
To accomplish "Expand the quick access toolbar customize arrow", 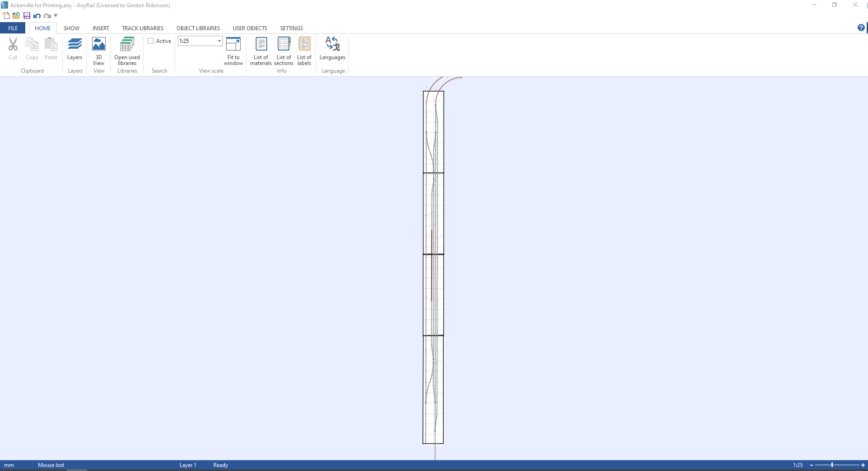I will tap(56, 16).
